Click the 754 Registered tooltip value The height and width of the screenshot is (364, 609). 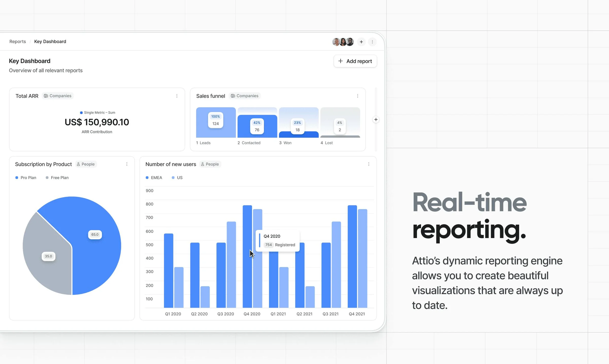280,245
